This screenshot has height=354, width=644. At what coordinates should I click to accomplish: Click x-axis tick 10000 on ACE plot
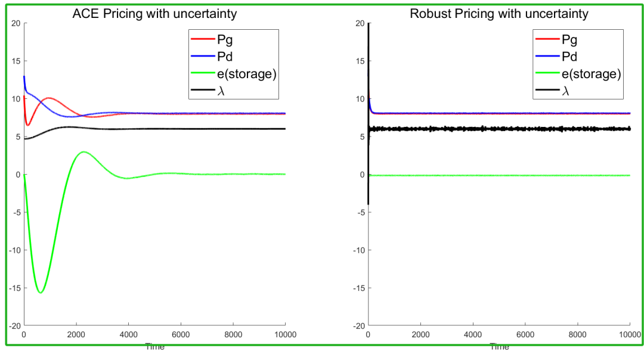286,335
